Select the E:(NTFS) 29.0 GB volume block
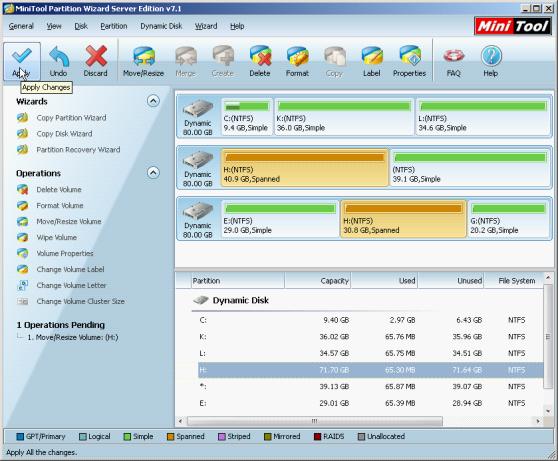 pyautogui.click(x=280, y=219)
